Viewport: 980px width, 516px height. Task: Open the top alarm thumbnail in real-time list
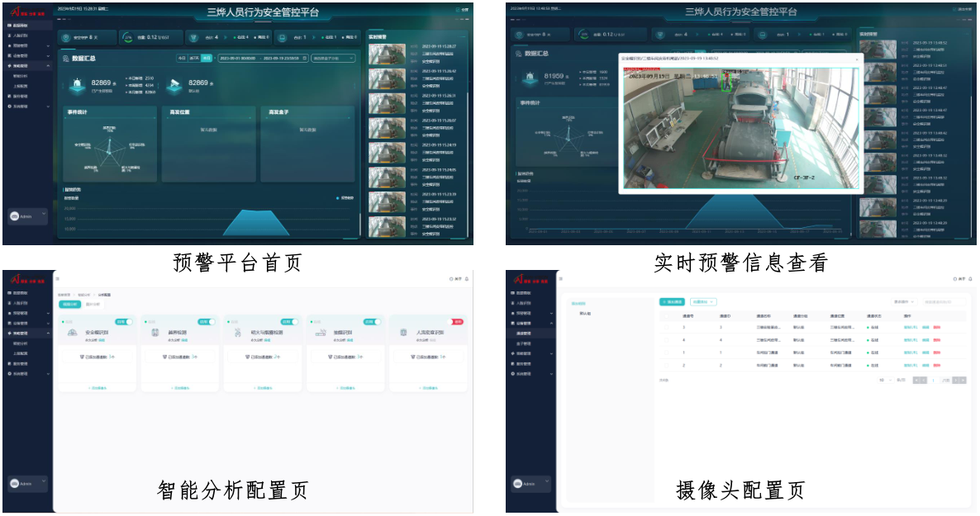click(x=387, y=54)
